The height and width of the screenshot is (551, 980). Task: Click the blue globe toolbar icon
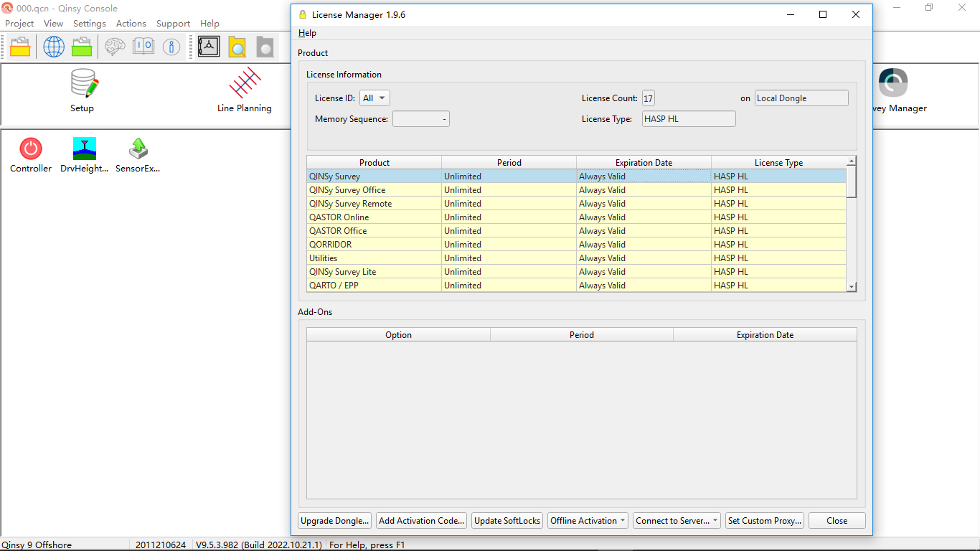click(x=54, y=47)
